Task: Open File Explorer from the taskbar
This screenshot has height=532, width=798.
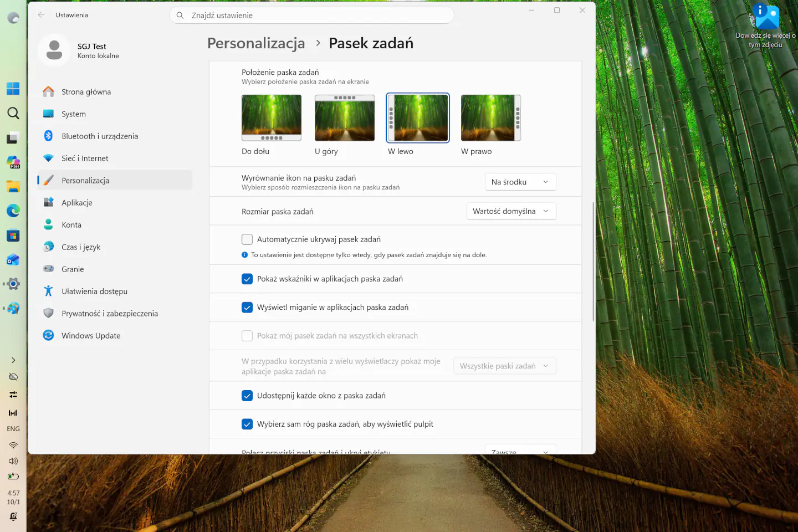Action: 13,186
